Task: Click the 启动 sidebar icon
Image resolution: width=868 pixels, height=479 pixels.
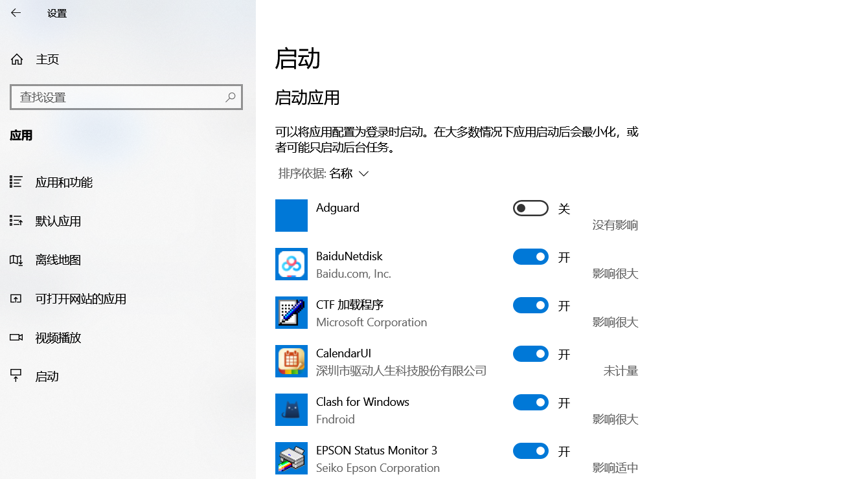Action: [16, 376]
